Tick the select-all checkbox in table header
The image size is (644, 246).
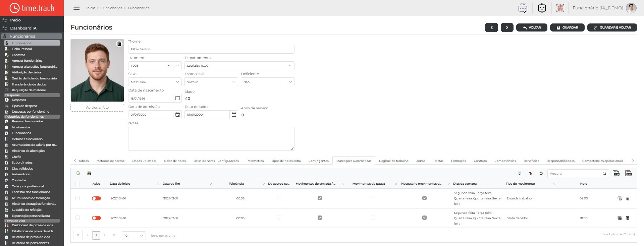coord(78,184)
